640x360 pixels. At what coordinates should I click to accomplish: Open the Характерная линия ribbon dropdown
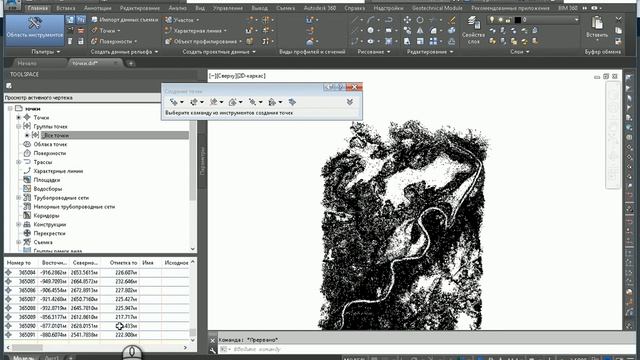pos(196,31)
